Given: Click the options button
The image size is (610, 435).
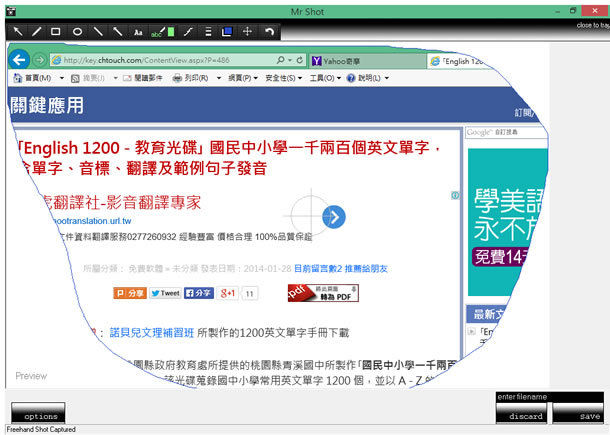Looking at the screenshot, I should 39,414.
